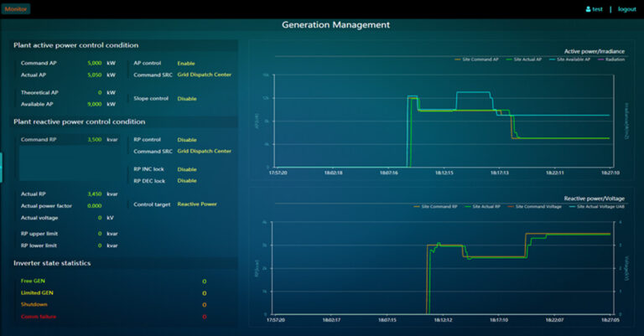Change the Slope control Disable setting

[187, 98]
